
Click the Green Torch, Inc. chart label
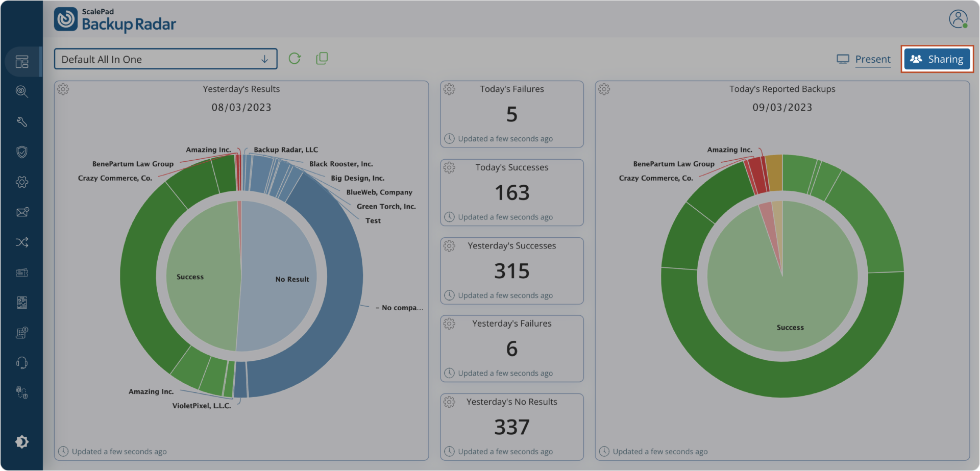point(386,207)
